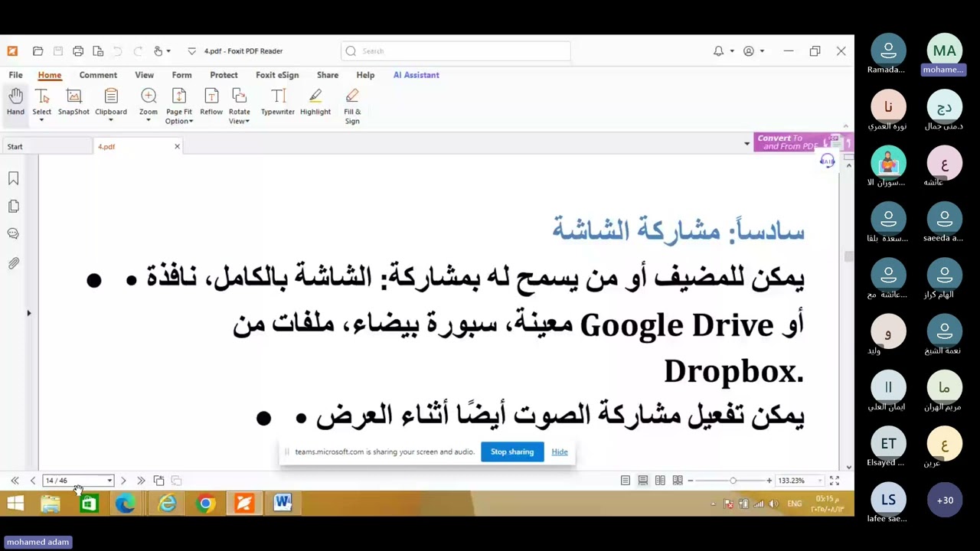Switch to continuous facing view icon

678,481
